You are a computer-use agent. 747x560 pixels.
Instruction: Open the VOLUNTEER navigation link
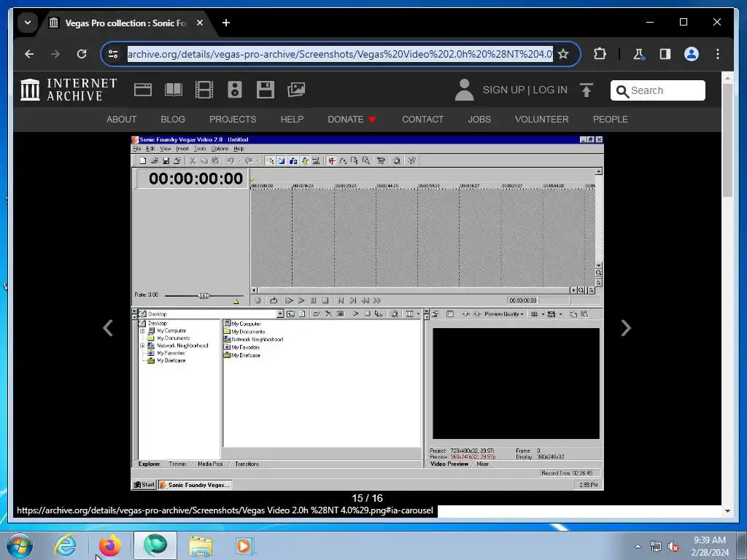542,120
